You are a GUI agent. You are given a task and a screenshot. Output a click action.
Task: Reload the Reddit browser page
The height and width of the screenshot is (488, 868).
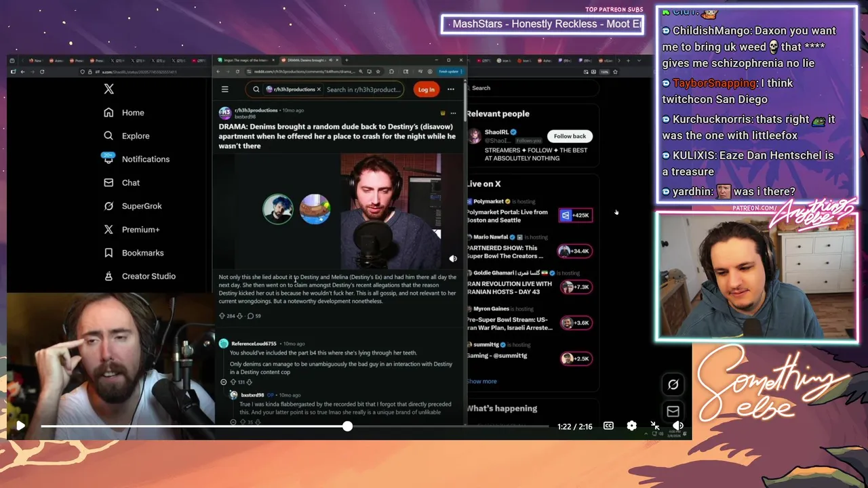pos(237,72)
